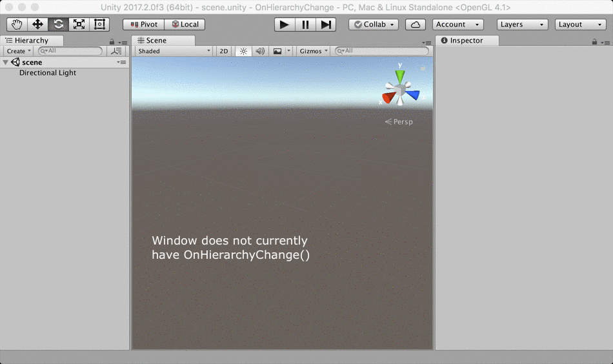This screenshot has height=364, width=613.
Task: Select the Rect Transform tool
Action: (x=99, y=25)
